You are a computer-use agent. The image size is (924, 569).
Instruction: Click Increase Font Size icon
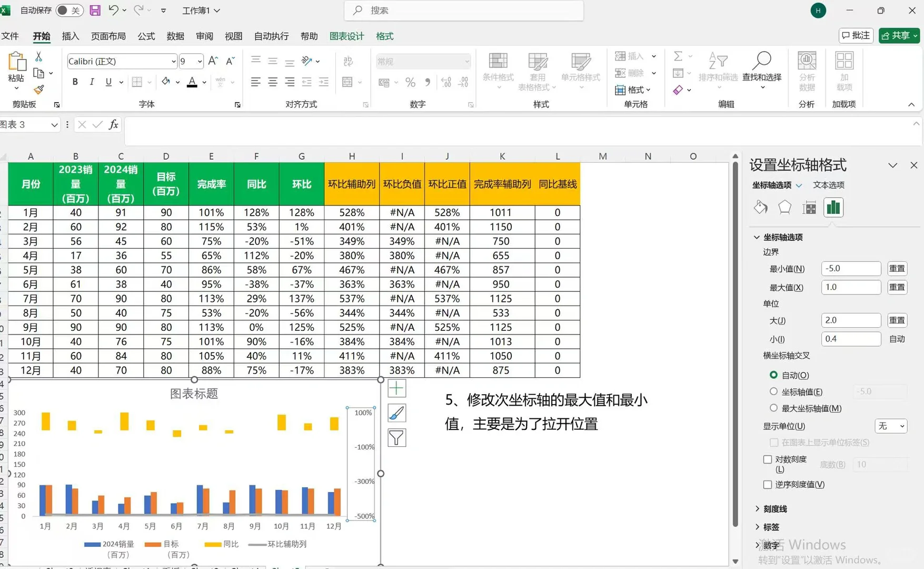(x=213, y=61)
